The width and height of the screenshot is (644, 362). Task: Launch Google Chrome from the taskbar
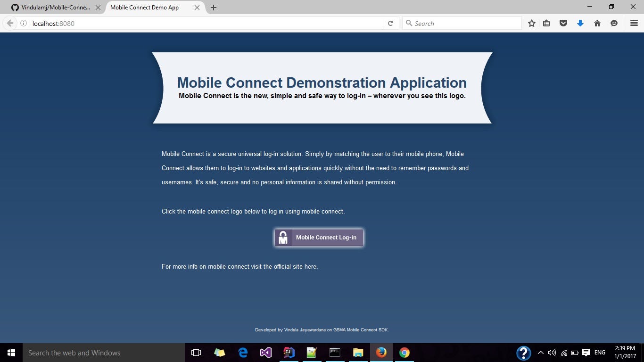point(404,353)
